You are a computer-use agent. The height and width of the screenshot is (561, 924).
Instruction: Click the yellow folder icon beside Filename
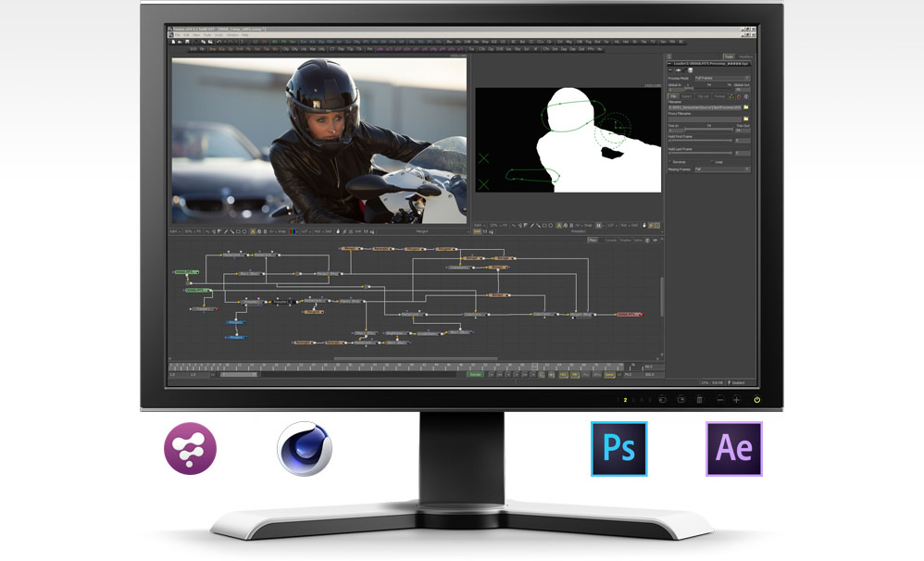coord(745,107)
